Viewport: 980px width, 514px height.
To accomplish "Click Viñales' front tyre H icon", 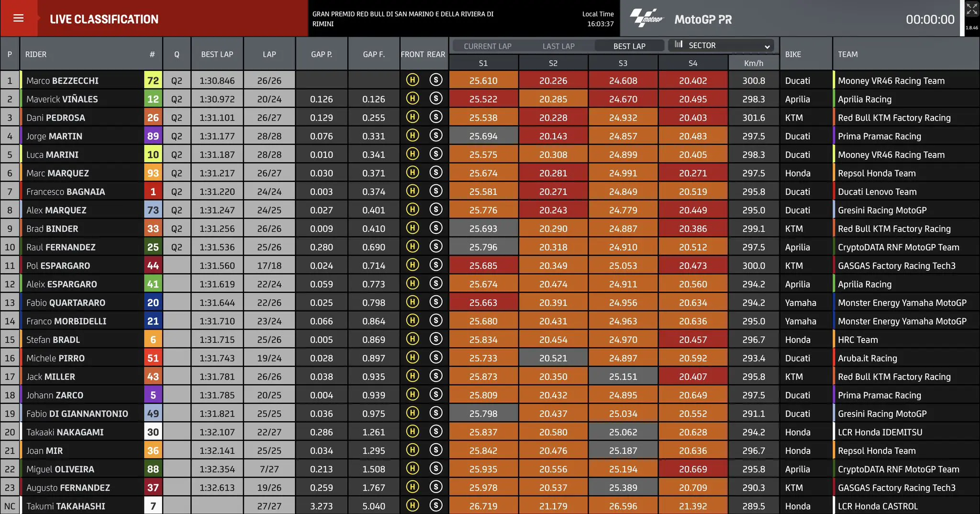I will [x=412, y=99].
